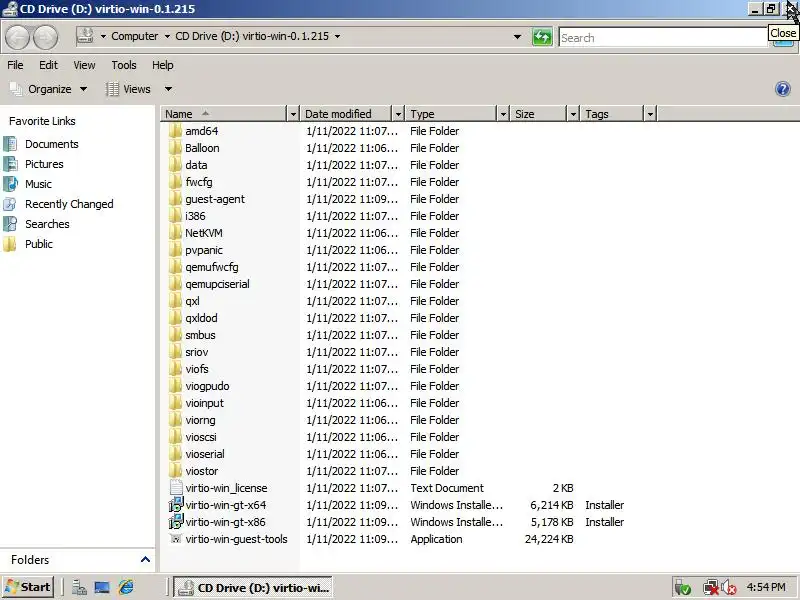The height and width of the screenshot is (600, 800).
Task: Expand the Folders pane chevron
Action: [145, 560]
